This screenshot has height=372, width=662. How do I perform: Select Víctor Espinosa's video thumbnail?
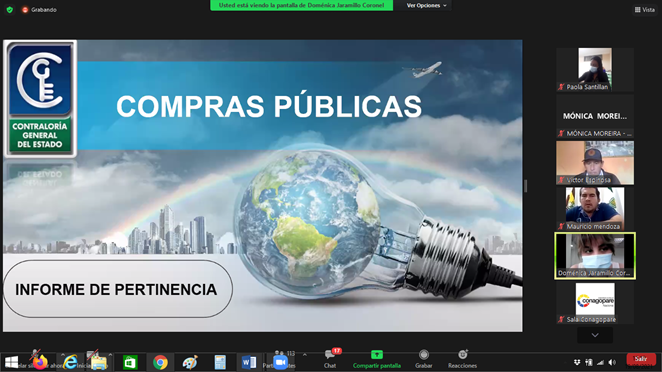point(595,163)
